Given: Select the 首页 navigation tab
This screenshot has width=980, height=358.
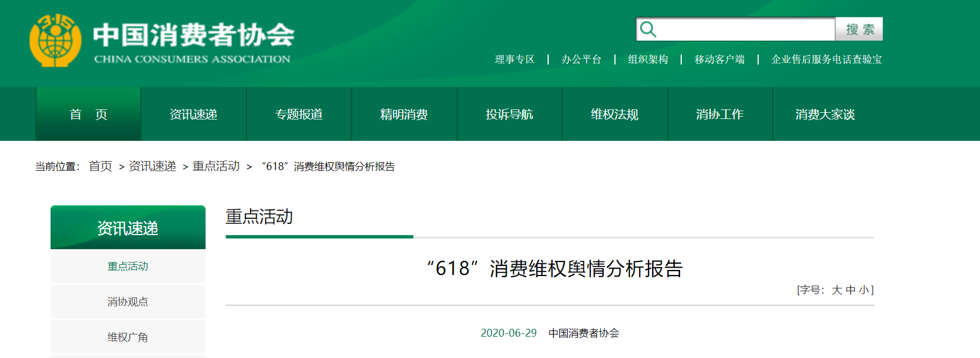Looking at the screenshot, I should click(88, 114).
